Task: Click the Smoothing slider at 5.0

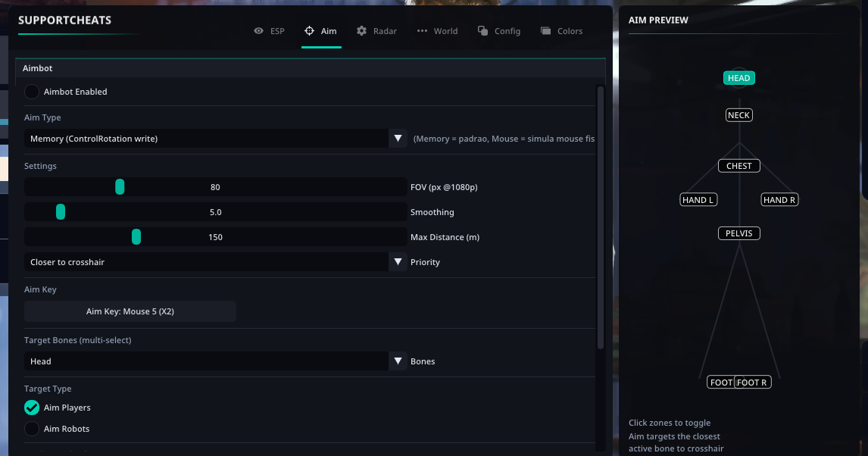Action: point(215,212)
